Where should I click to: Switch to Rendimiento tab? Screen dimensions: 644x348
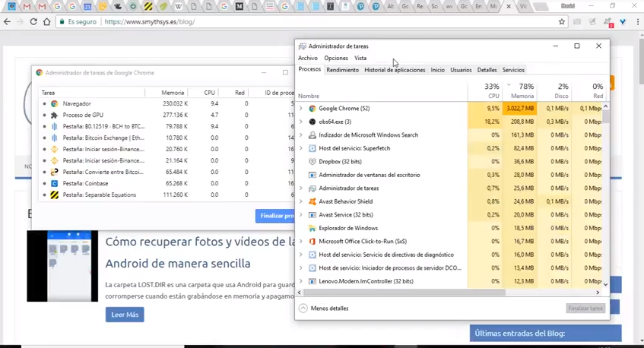(343, 70)
